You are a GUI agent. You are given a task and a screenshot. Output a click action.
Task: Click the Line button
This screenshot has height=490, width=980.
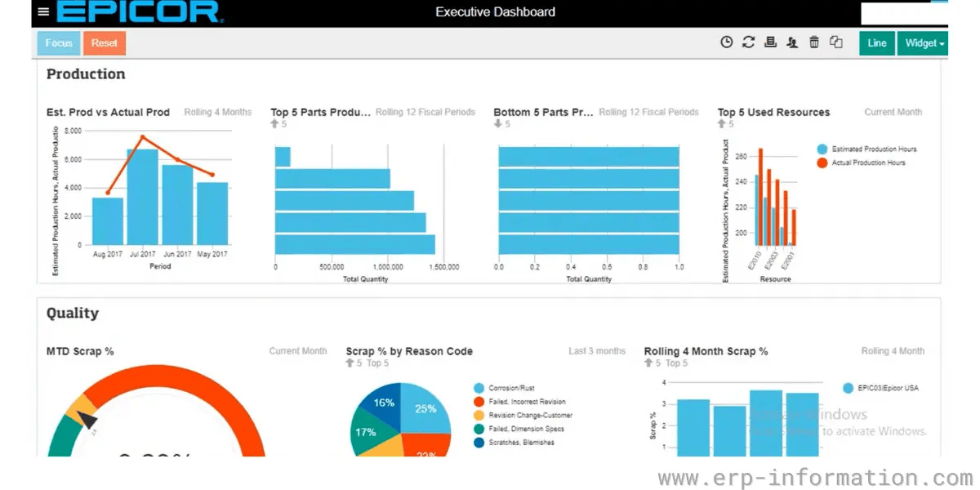pos(876,42)
